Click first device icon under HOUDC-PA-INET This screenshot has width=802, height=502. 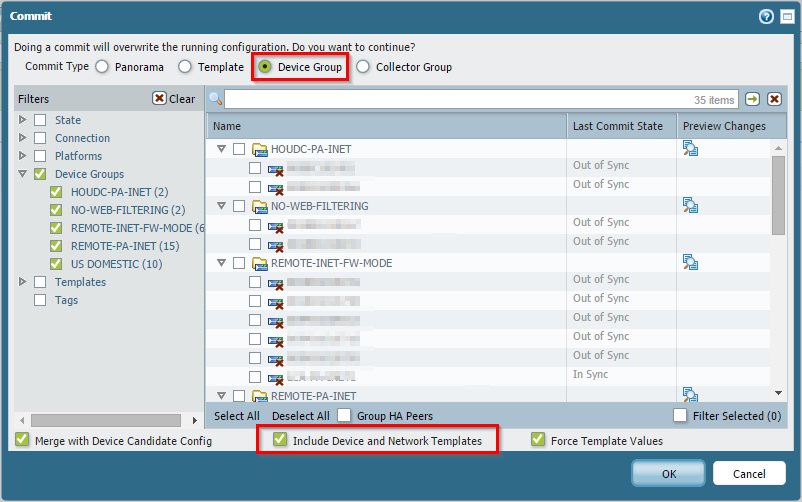[x=276, y=170]
